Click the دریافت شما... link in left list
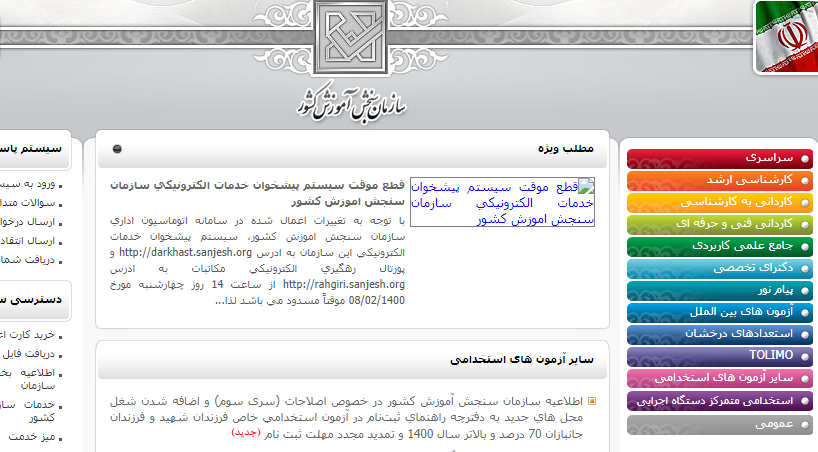 [x=30, y=260]
